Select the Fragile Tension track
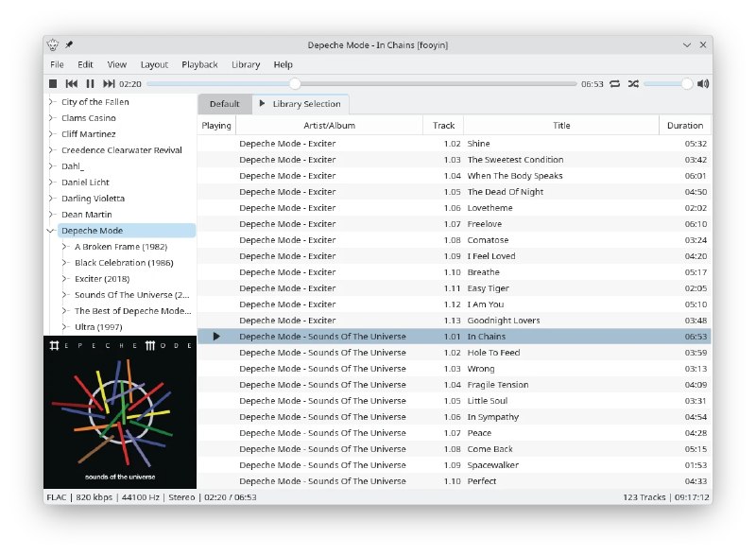Viewport: 756px width, 556px height. pos(455,385)
